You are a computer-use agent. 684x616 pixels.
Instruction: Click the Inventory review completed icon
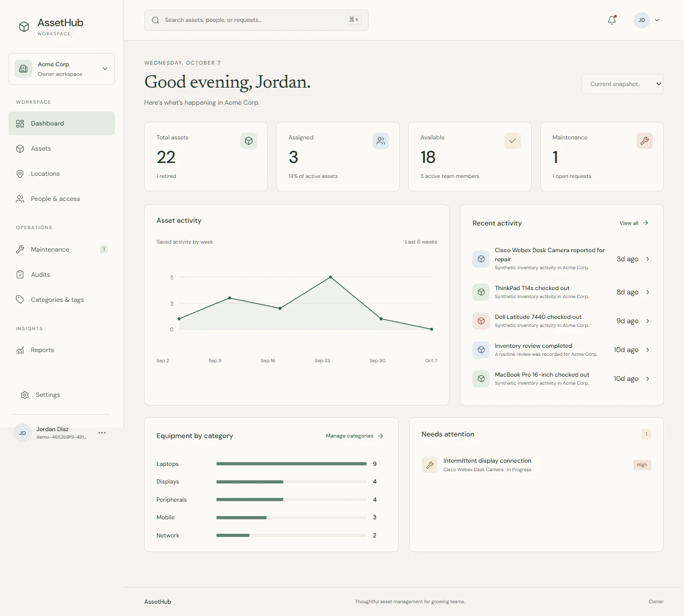coord(481,350)
